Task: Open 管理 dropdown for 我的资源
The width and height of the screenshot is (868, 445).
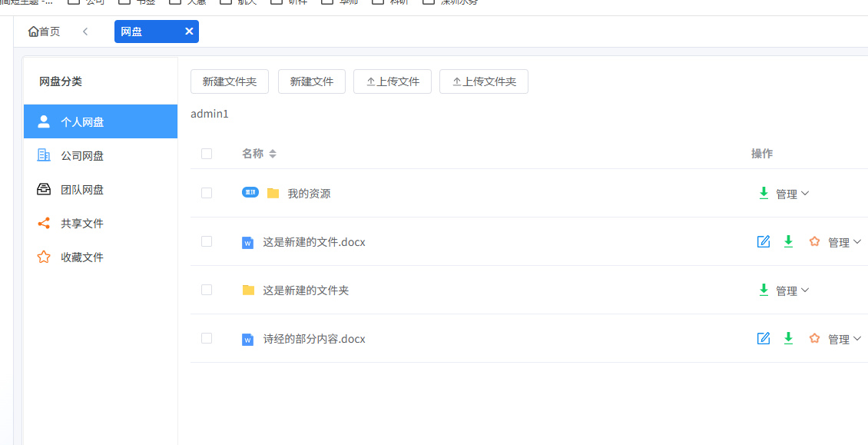Action: coord(793,194)
